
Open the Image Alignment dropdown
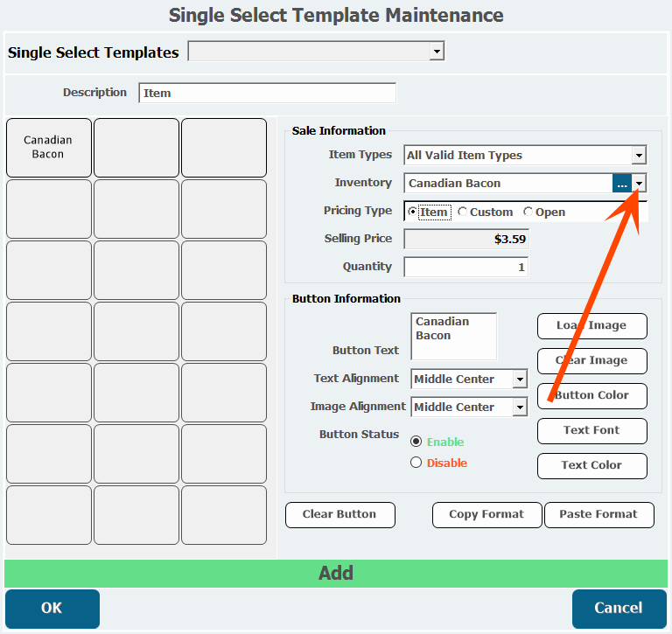pos(520,407)
